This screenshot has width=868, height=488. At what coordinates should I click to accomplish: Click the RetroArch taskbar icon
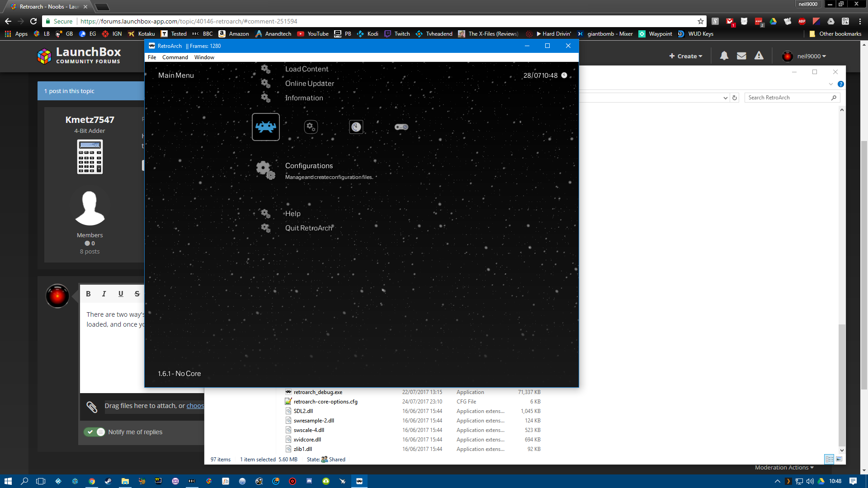359,481
